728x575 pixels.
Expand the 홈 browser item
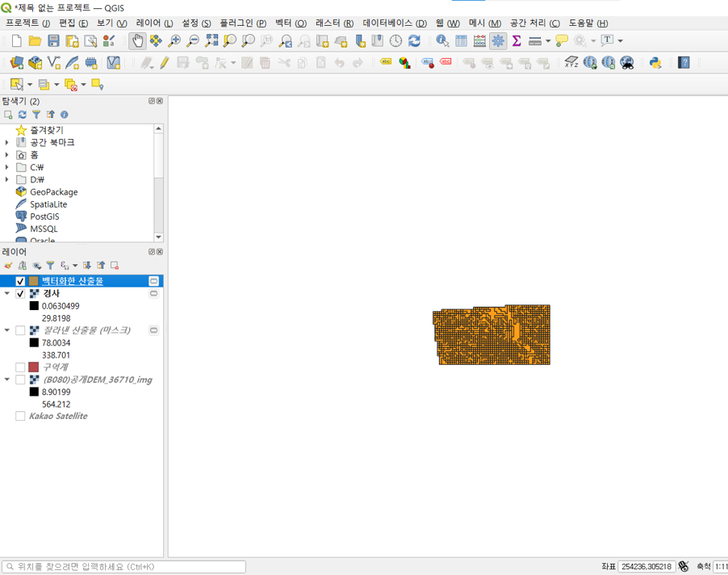coord(6,155)
